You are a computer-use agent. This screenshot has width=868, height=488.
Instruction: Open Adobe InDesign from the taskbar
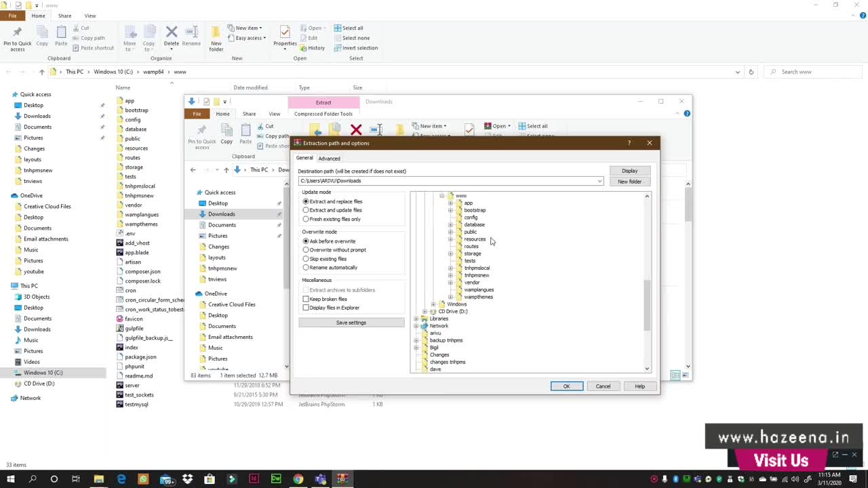(x=254, y=479)
